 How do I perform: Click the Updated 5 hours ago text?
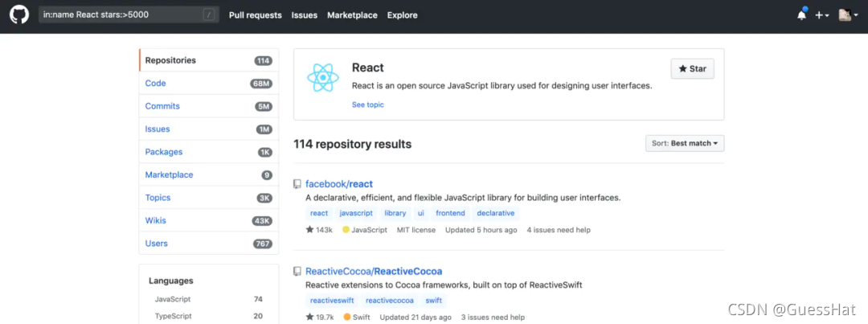click(x=481, y=230)
